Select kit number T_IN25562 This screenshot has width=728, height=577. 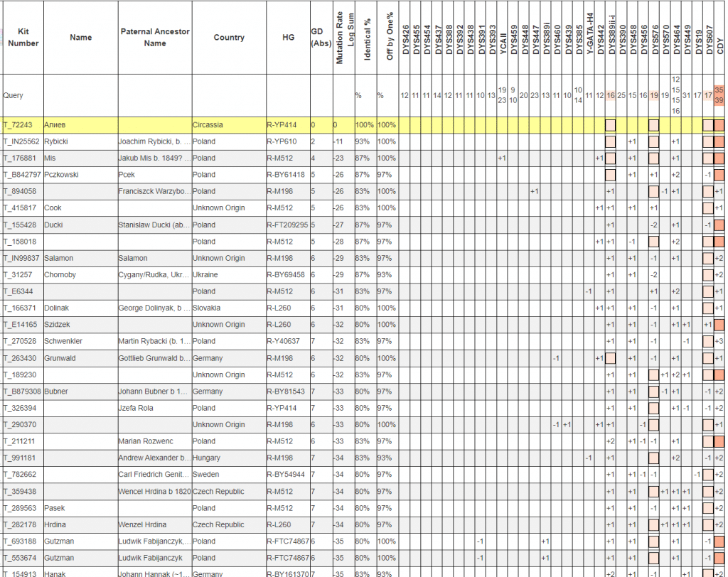point(22,141)
